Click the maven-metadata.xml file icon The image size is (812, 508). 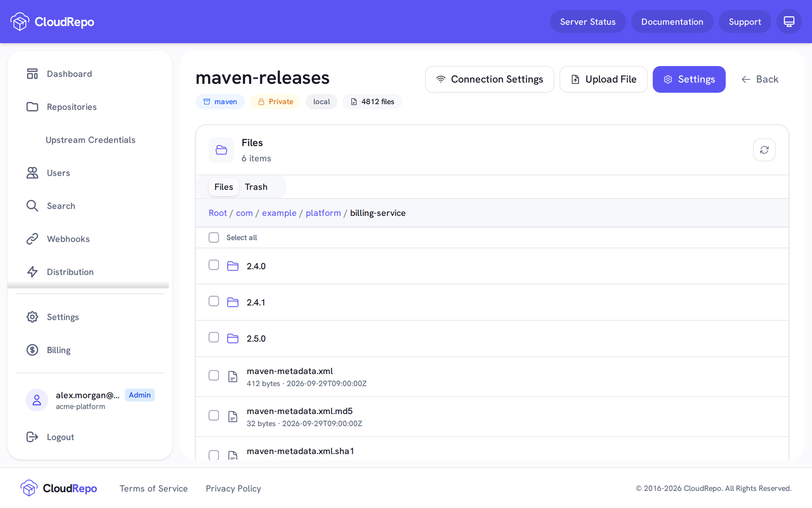click(233, 376)
